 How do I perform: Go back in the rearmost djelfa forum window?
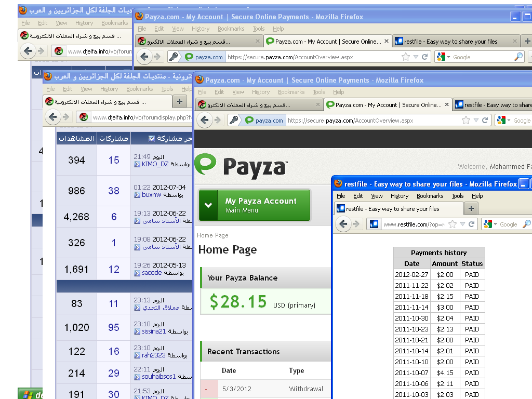[28, 51]
